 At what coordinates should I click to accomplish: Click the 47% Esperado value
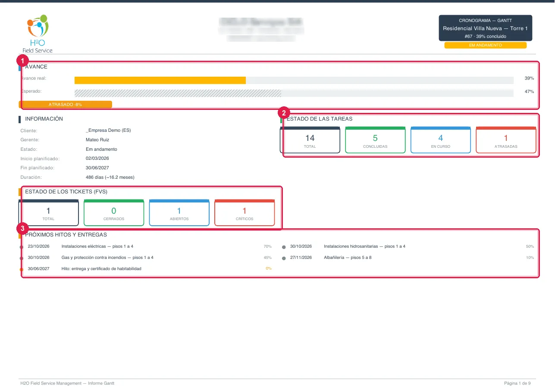pos(529,92)
